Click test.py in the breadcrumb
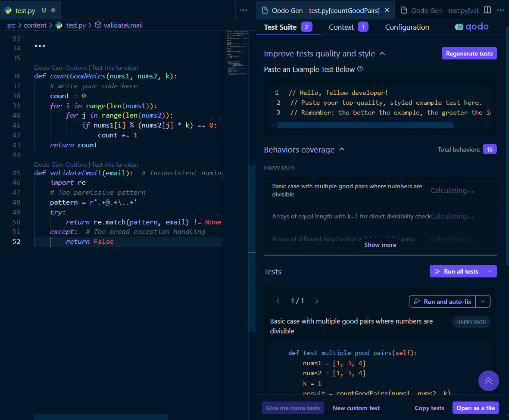This screenshot has width=509, height=420. (76, 25)
